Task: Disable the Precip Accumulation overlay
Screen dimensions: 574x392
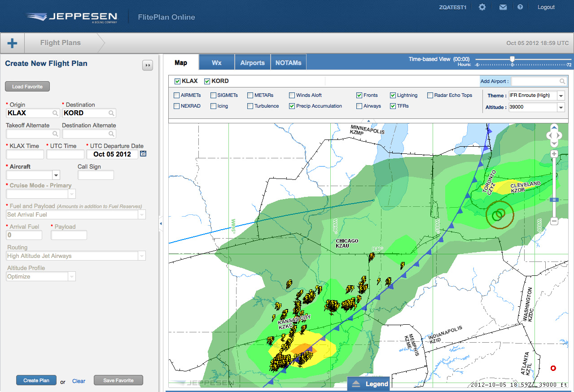Action: coord(293,106)
